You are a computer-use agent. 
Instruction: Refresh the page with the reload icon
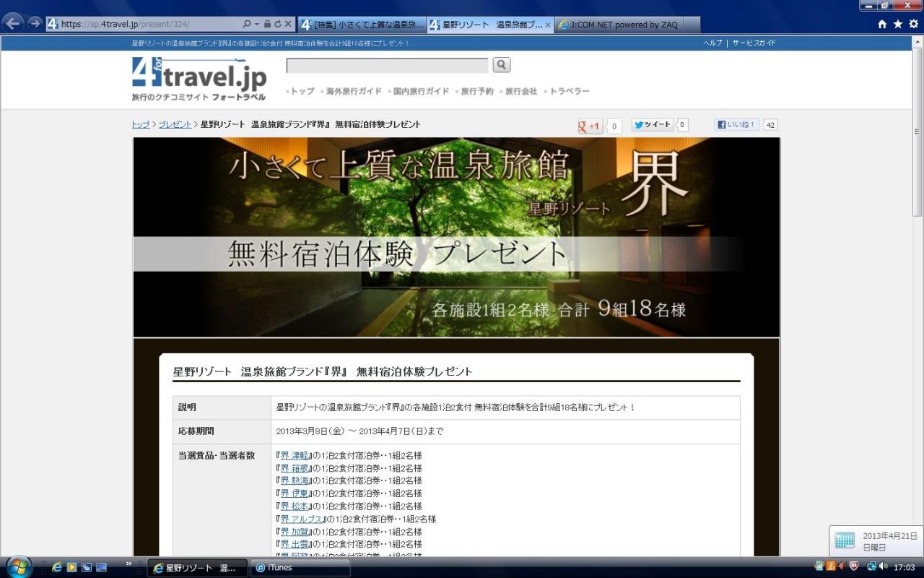pos(277,25)
